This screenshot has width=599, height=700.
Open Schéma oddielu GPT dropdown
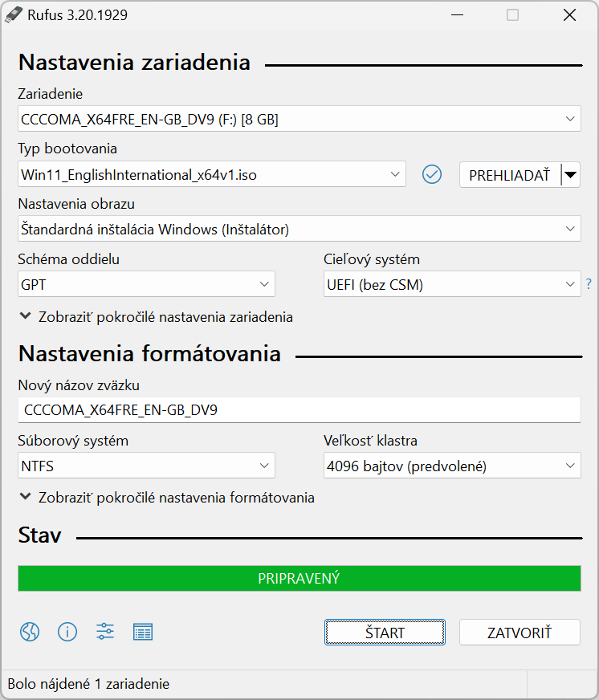click(146, 284)
